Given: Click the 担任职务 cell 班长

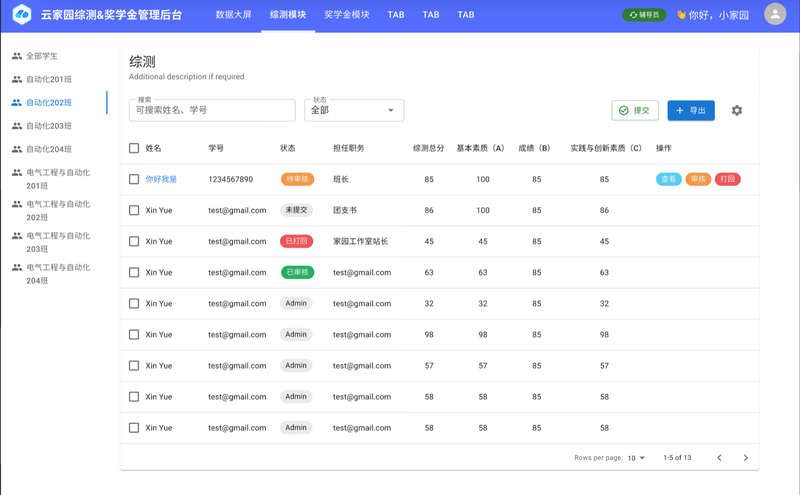Looking at the screenshot, I should click(x=341, y=179).
